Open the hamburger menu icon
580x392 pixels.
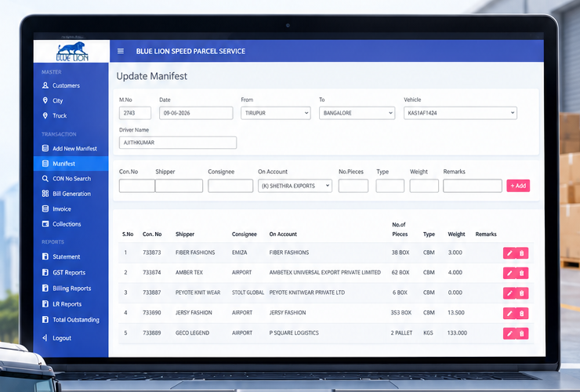(x=121, y=51)
